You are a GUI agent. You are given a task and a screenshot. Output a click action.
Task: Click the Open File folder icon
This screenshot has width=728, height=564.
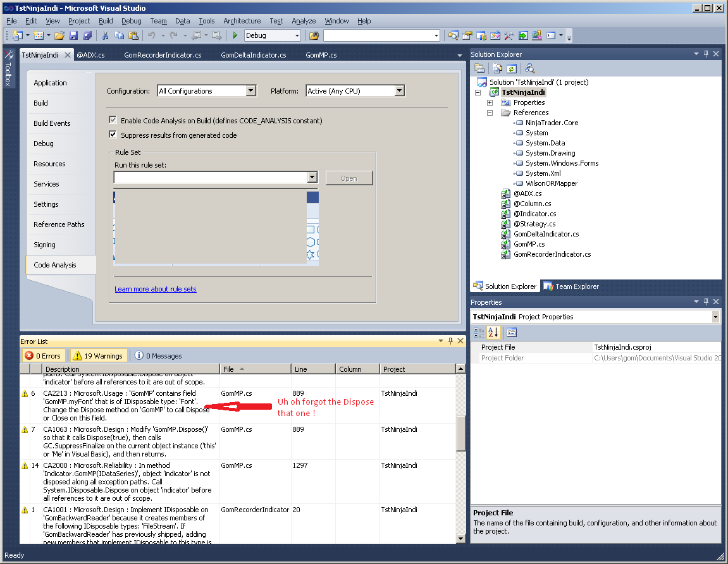59,35
